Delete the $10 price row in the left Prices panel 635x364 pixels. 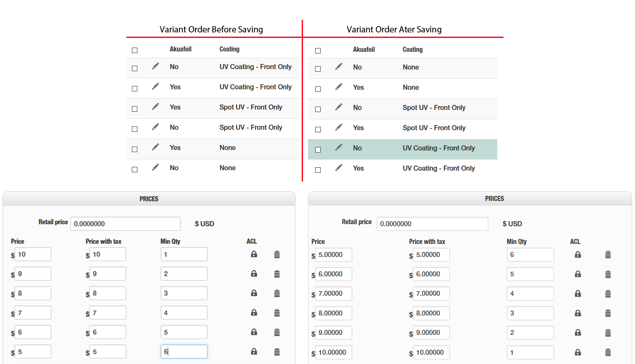(277, 254)
